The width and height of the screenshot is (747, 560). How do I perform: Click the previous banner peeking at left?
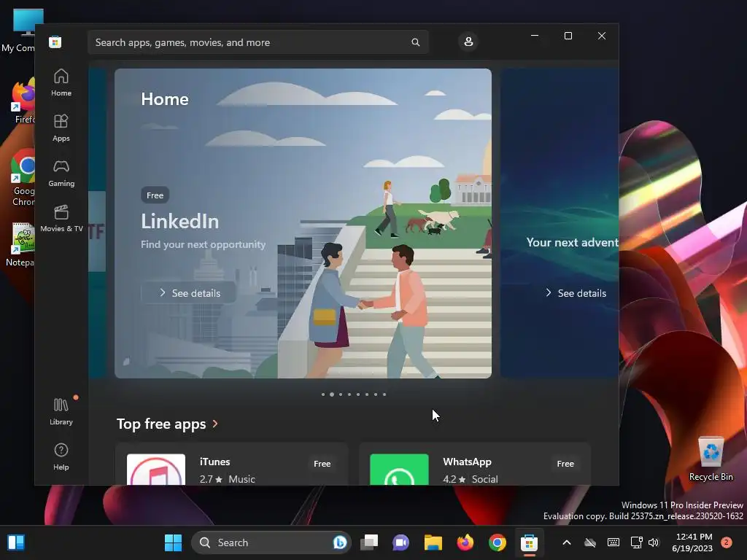(97, 223)
